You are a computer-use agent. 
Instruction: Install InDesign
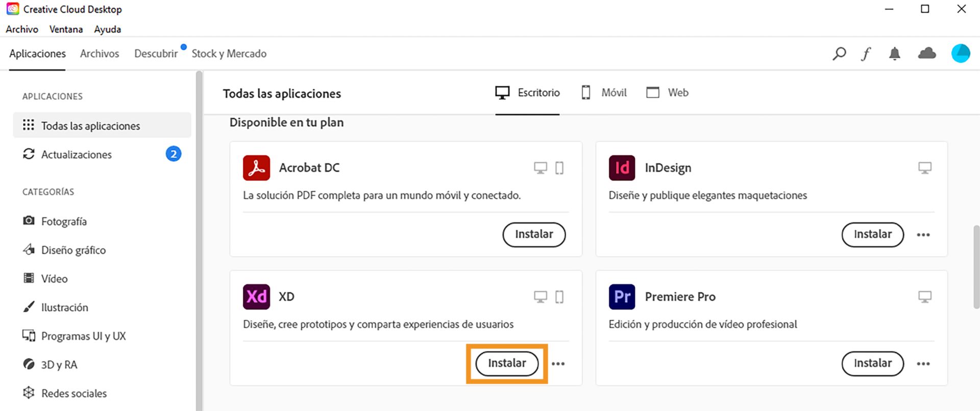[x=873, y=234]
